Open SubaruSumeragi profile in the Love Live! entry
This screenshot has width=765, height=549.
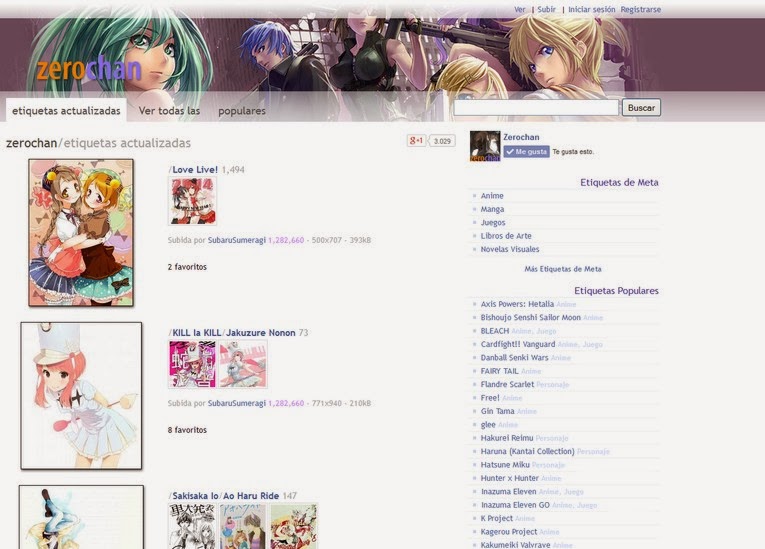237,240
